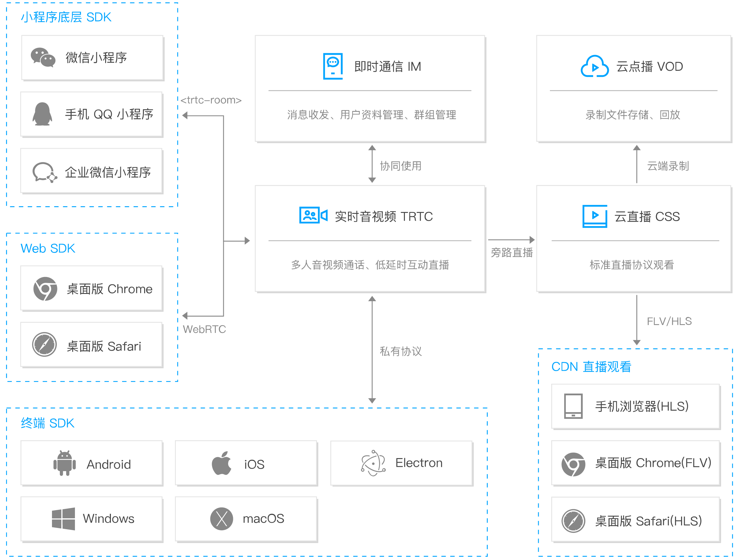756x557 pixels.
Task: Click the 云直播 CSS heading
Action: pos(647,217)
